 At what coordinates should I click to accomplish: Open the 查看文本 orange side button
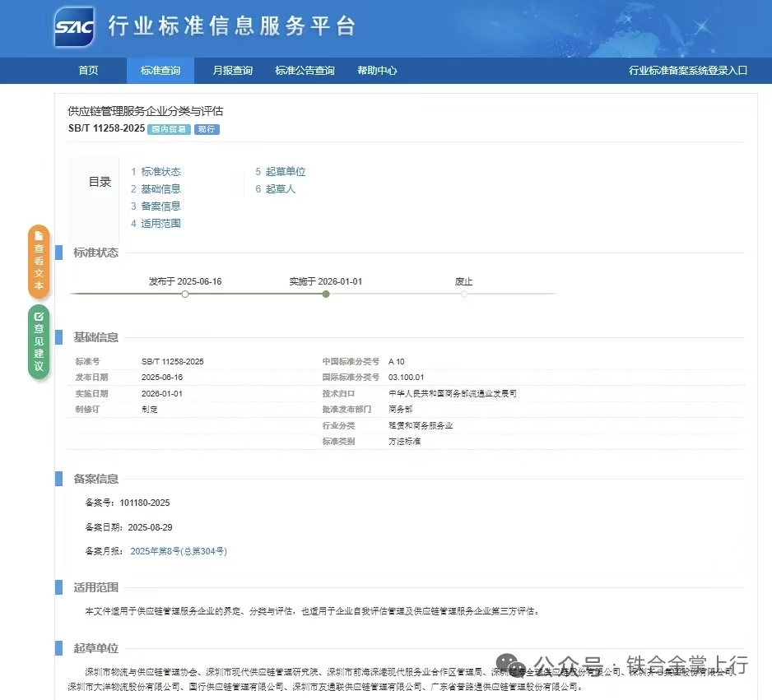tap(39, 262)
